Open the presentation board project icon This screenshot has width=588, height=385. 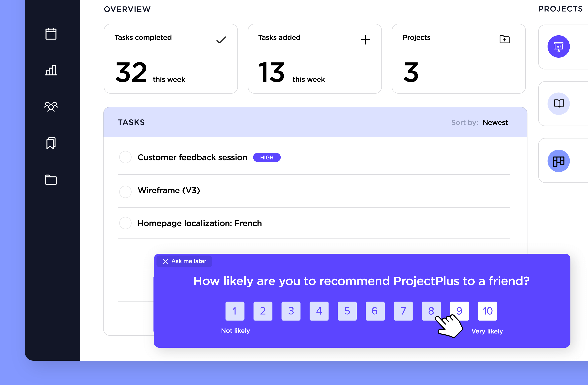pos(558,47)
